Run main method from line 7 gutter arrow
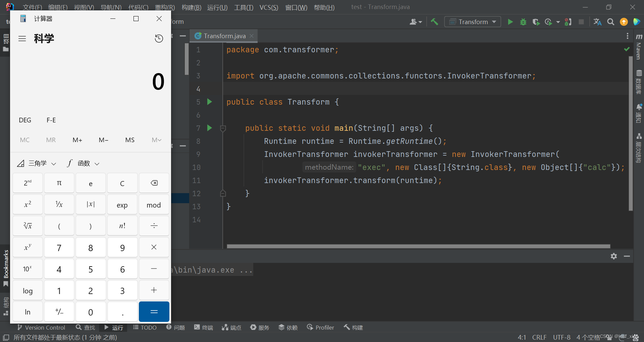The height and width of the screenshot is (342, 644). [210, 128]
